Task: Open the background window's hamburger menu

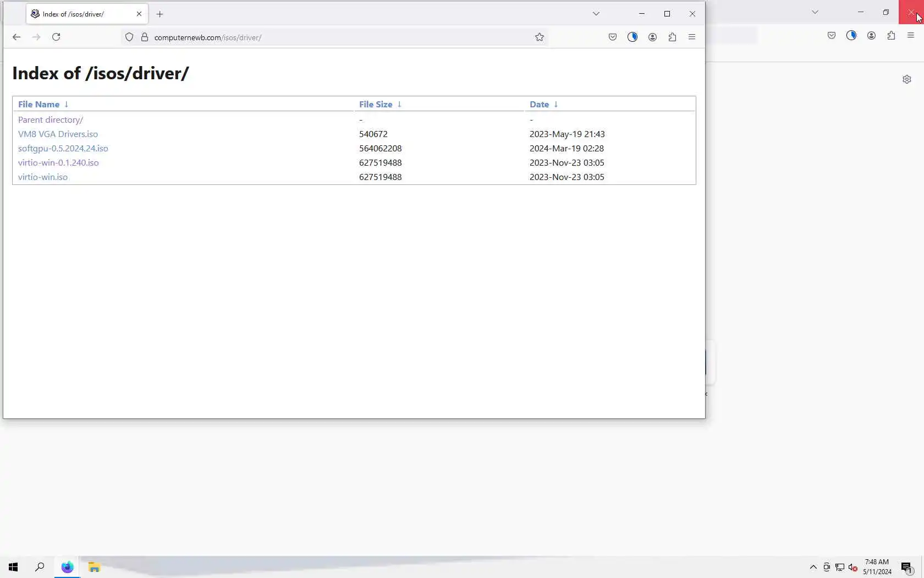Action: (911, 35)
